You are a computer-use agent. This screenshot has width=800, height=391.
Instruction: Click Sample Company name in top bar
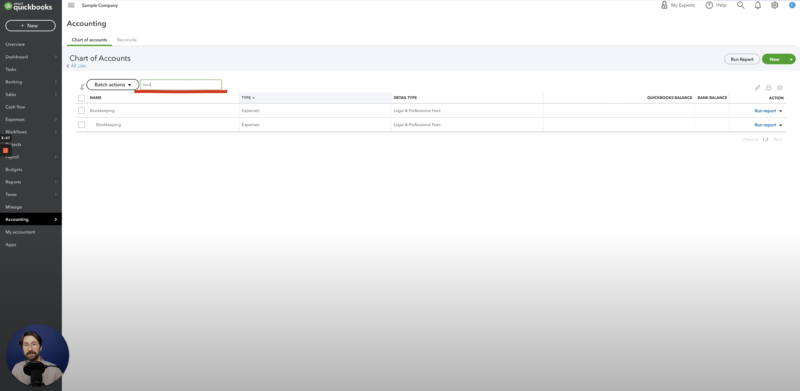tap(99, 5)
